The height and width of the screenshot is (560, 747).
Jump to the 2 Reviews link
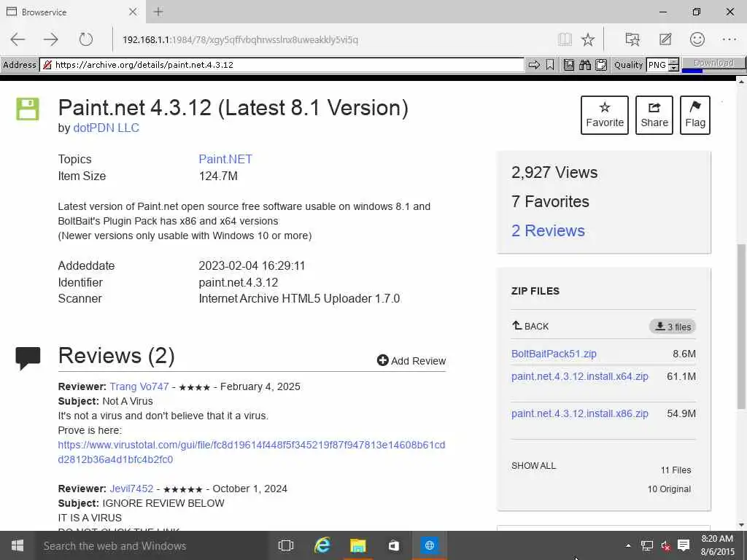pyautogui.click(x=548, y=230)
